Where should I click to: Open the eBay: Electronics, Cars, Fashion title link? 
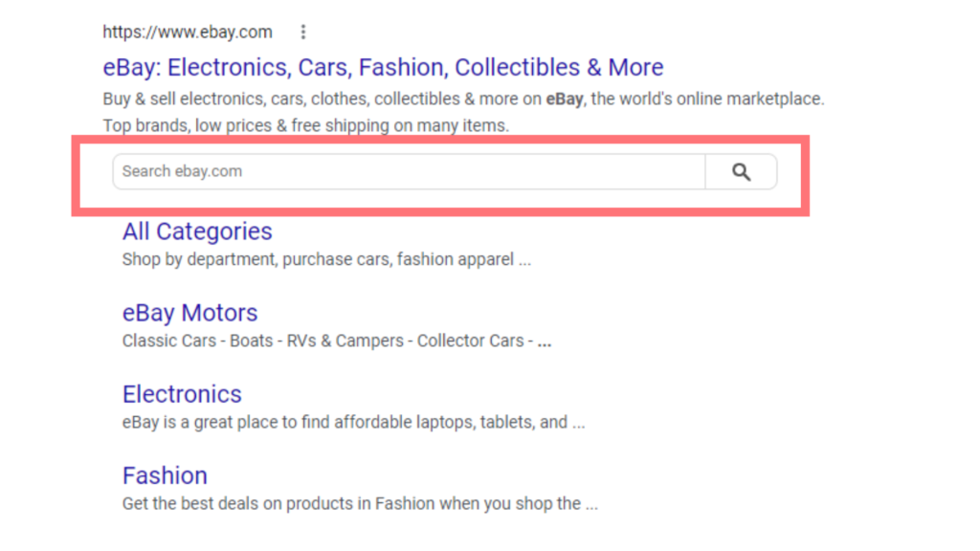coord(383,68)
